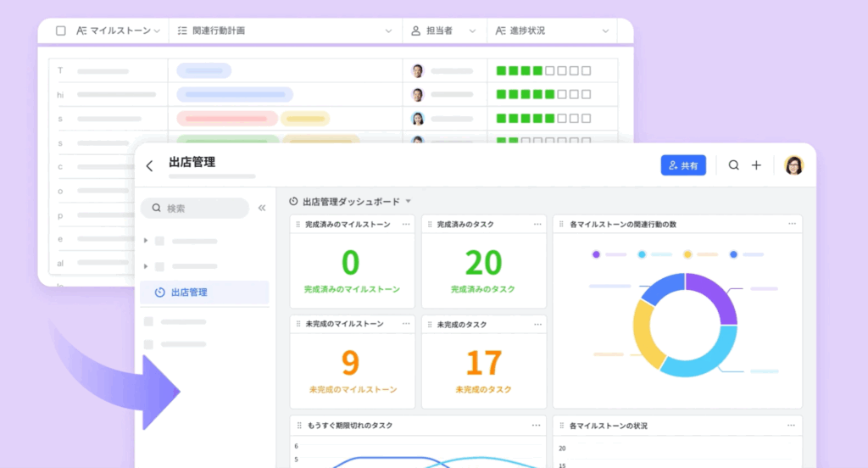Click the back arrow beside 出店管理 title
868x468 pixels.
click(150, 166)
